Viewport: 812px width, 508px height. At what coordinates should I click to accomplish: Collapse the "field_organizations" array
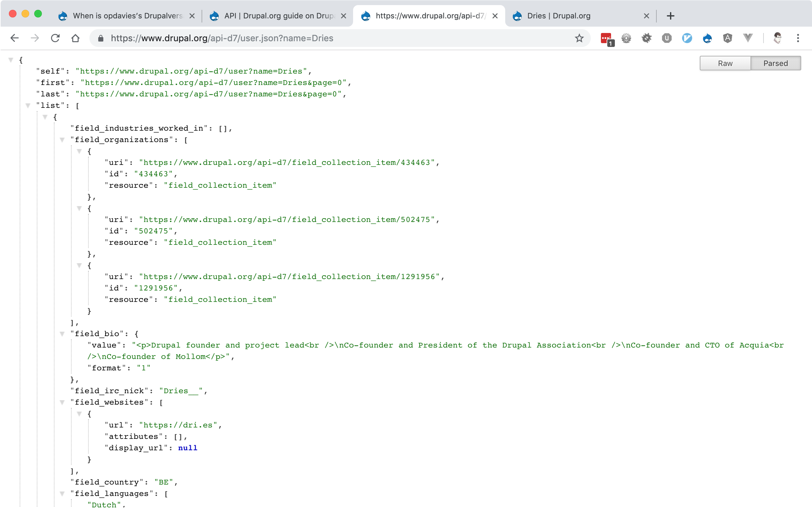pyautogui.click(x=62, y=140)
